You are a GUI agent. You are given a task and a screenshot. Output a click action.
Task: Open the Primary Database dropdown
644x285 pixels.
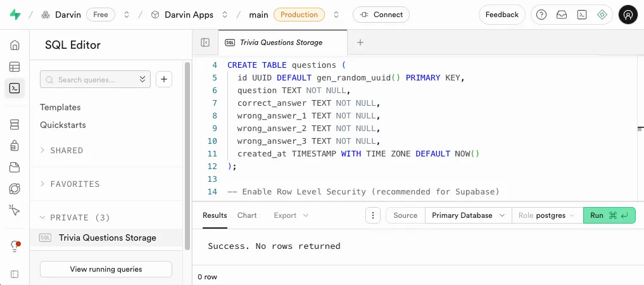(469, 215)
